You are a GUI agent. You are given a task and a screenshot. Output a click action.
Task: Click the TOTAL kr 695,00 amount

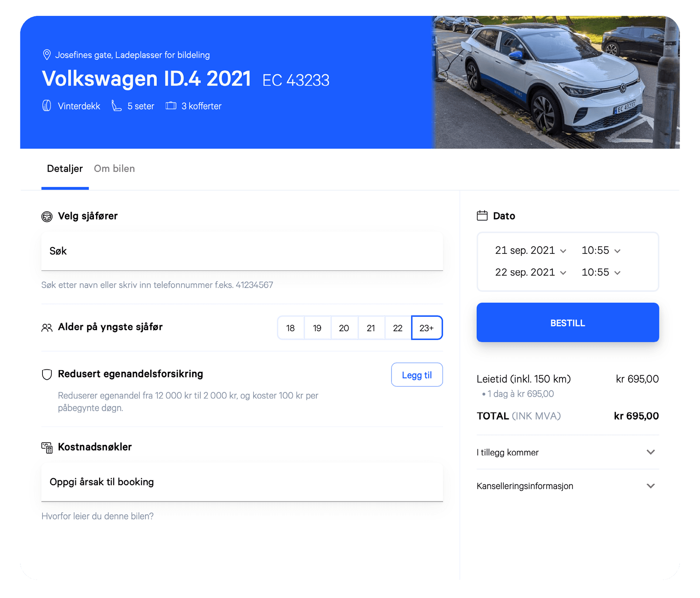636,416
